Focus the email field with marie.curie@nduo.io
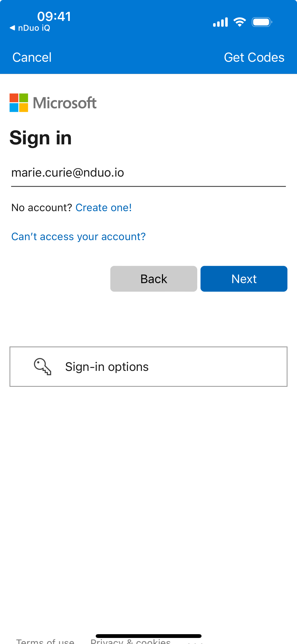Screen dimensions: 297x644 148,173
